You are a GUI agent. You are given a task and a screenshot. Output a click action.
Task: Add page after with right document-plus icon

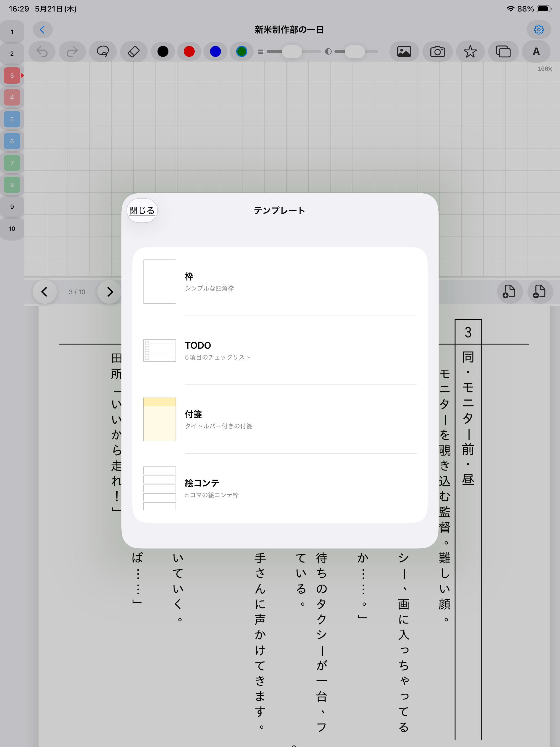540,292
